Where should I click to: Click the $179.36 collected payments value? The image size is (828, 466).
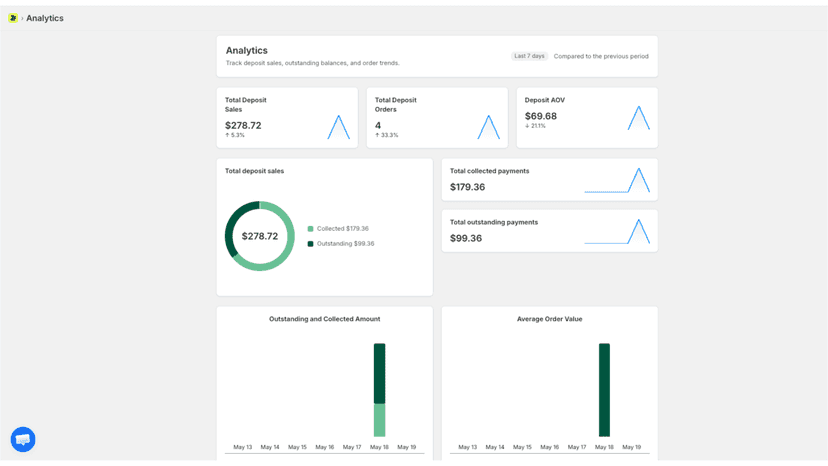pyautogui.click(x=467, y=187)
